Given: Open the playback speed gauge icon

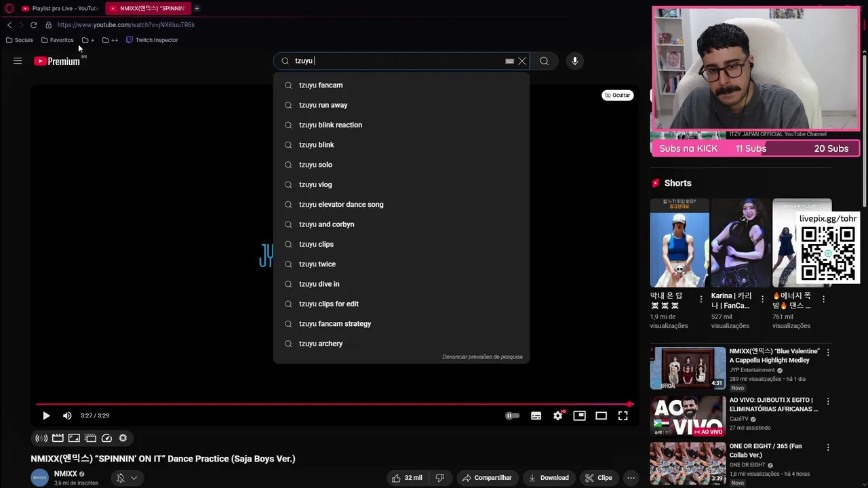Looking at the screenshot, I should point(106,438).
